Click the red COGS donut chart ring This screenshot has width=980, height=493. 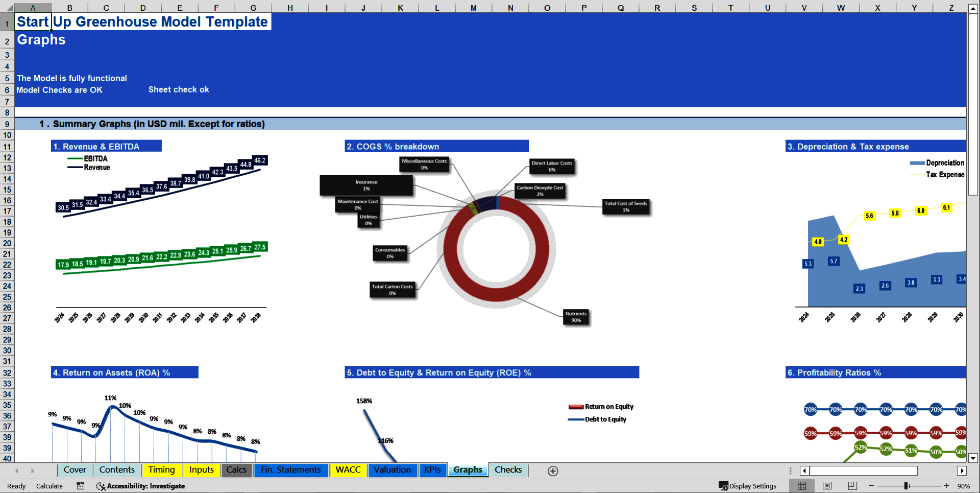point(497,296)
